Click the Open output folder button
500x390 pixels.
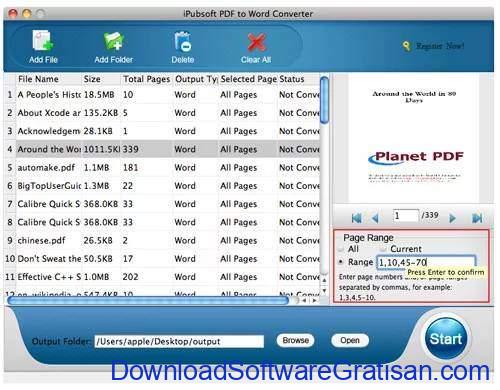click(x=350, y=340)
